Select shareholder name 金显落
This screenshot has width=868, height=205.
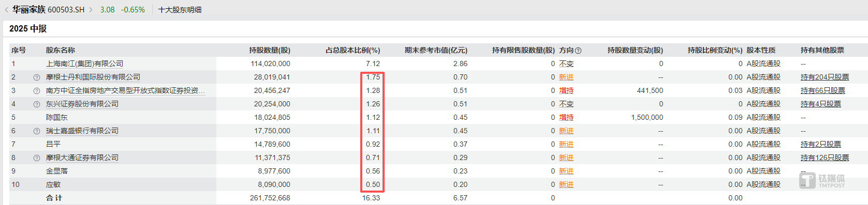(x=57, y=171)
